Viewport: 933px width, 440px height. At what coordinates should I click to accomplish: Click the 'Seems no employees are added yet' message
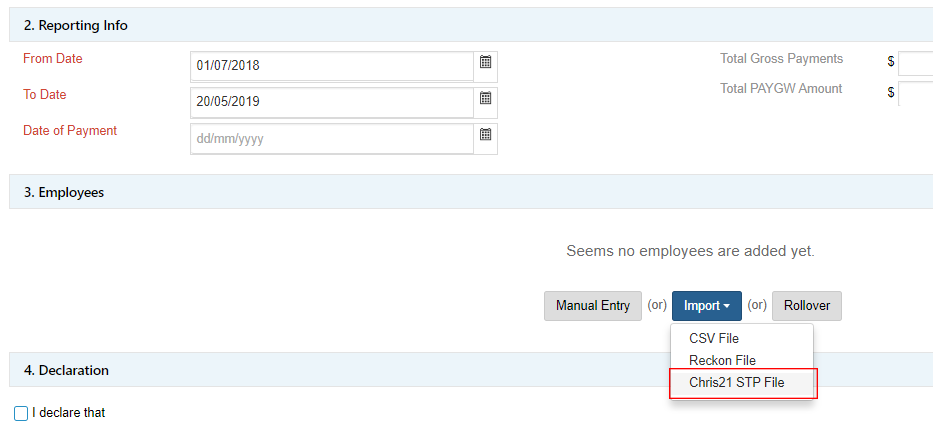(x=690, y=251)
